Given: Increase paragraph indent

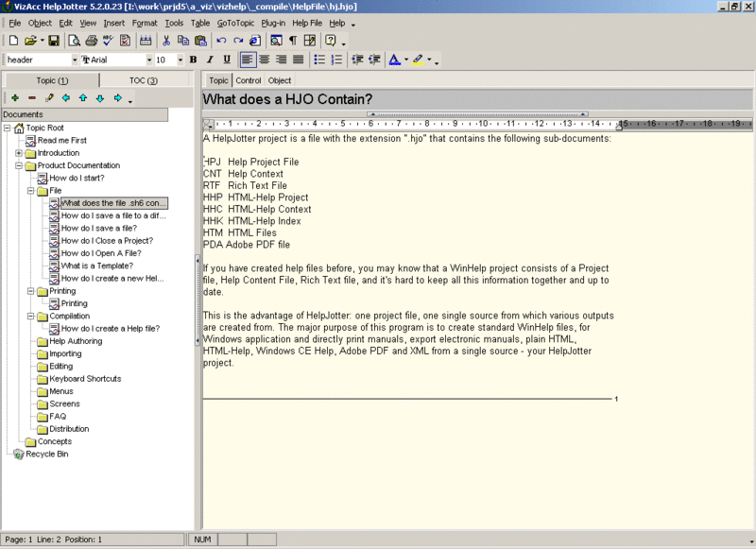Looking at the screenshot, I should (374, 60).
